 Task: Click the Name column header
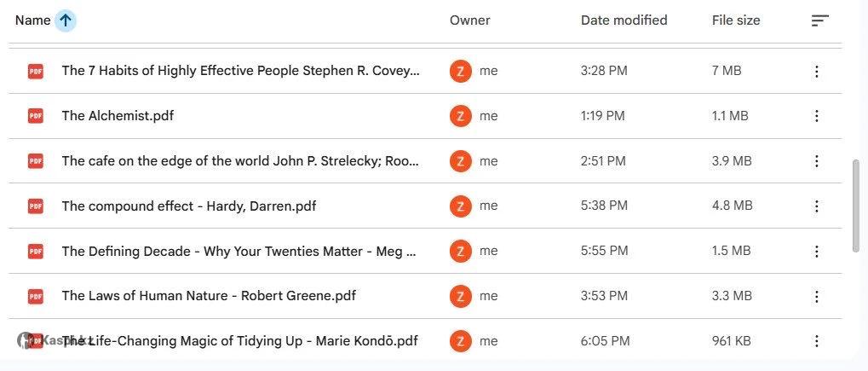(x=32, y=20)
